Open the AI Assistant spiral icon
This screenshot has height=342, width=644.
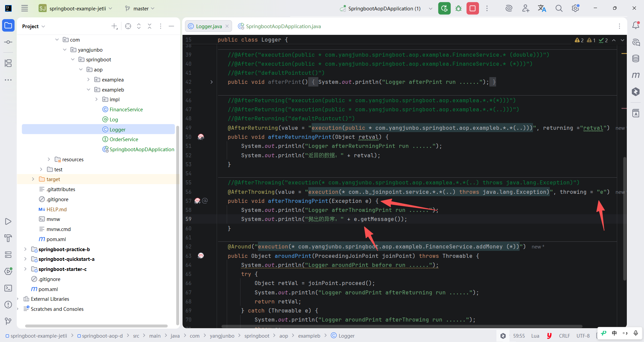(509, 8)
